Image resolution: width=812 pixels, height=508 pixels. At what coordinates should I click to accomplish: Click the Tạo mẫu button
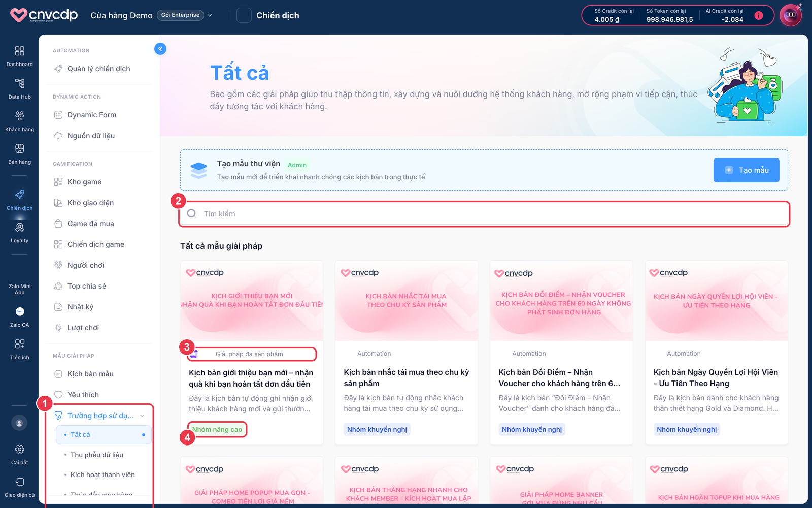(x=747, y=170)
